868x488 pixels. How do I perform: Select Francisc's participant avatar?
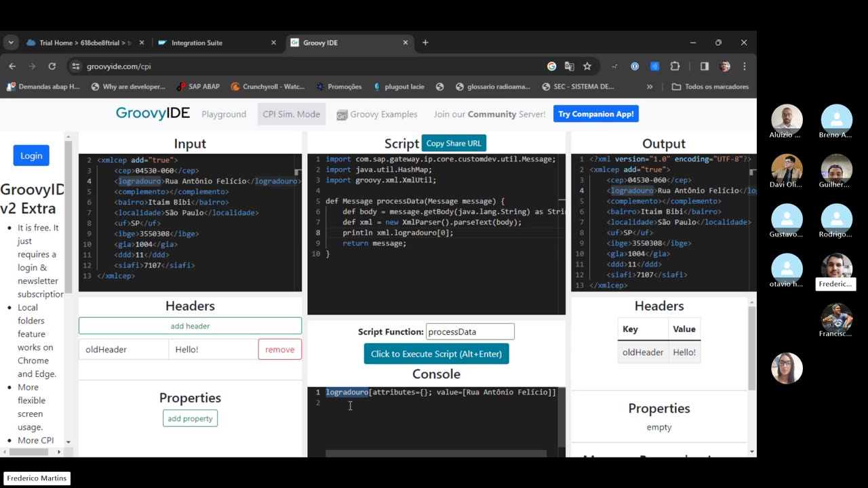tap(836, 320)
